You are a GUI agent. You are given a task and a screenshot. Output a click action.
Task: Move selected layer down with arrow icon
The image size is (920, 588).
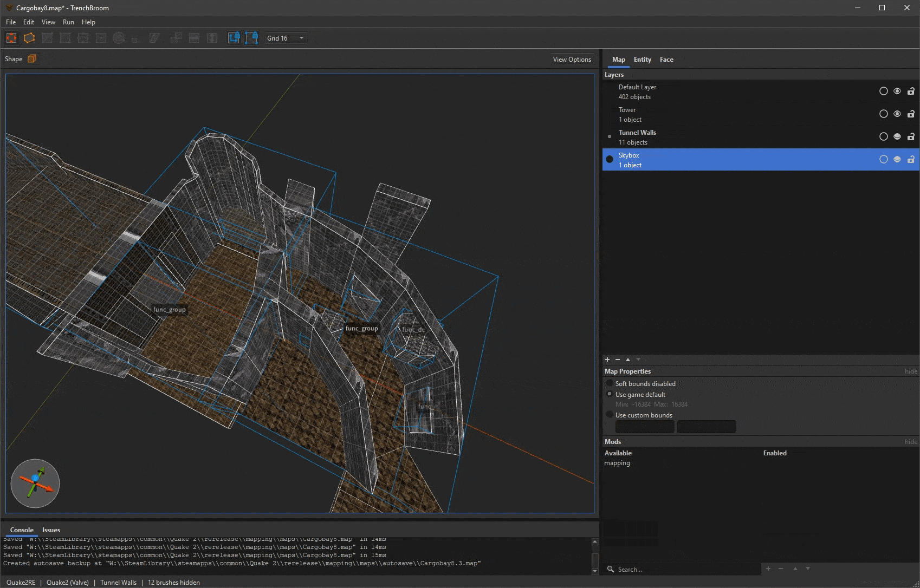tap(638, 360)
